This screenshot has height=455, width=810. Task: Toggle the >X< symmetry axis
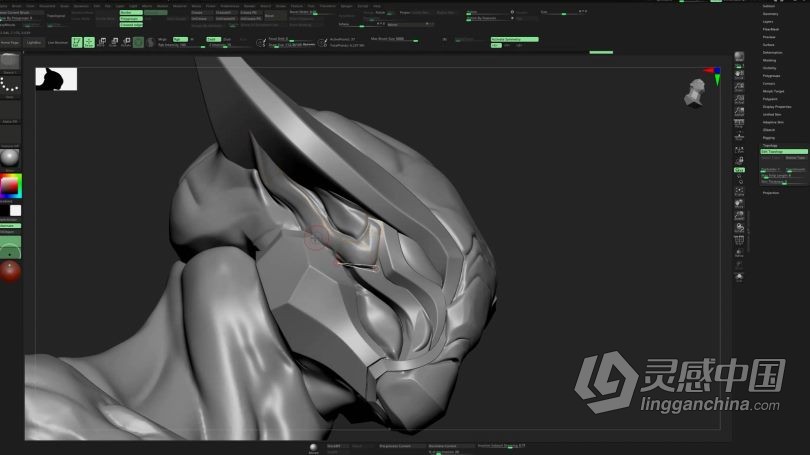pyautogui.click(x=496, y=45)
